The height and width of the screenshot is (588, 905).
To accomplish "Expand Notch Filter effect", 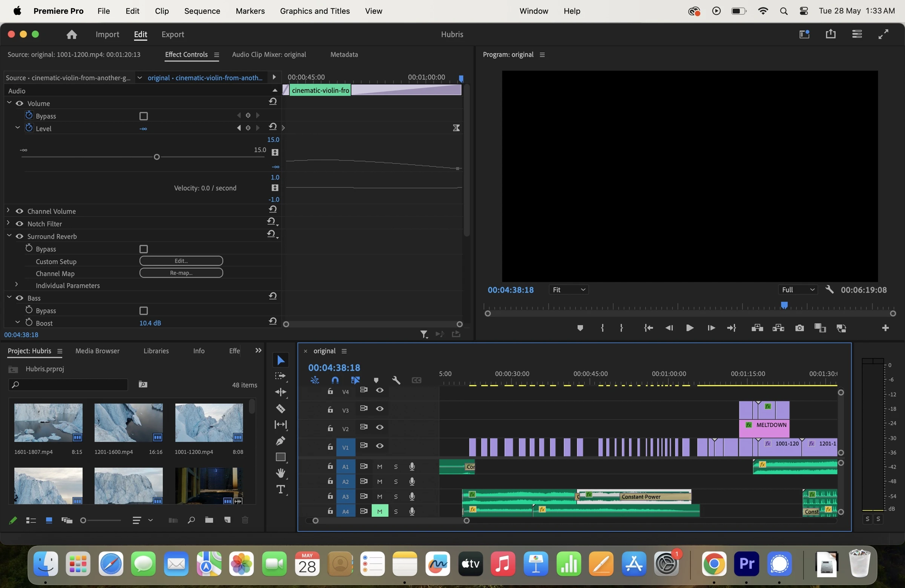I will pos(8,223).
